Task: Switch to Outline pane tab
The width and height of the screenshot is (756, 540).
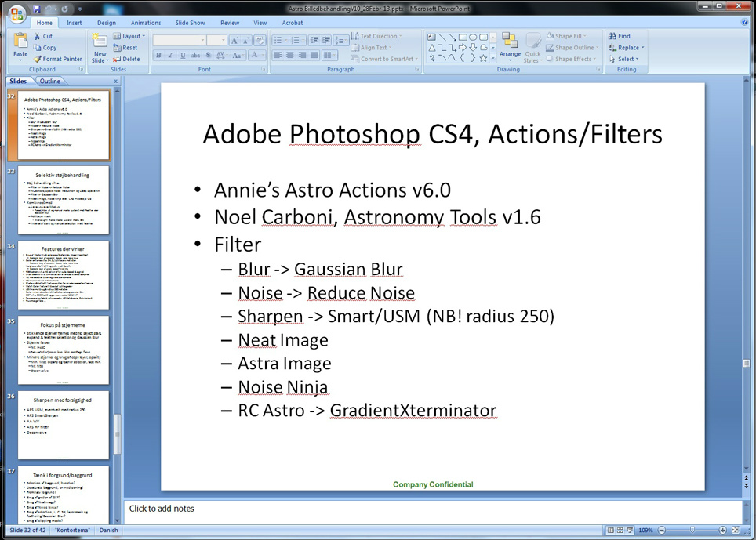Action: tap(49, 81)
